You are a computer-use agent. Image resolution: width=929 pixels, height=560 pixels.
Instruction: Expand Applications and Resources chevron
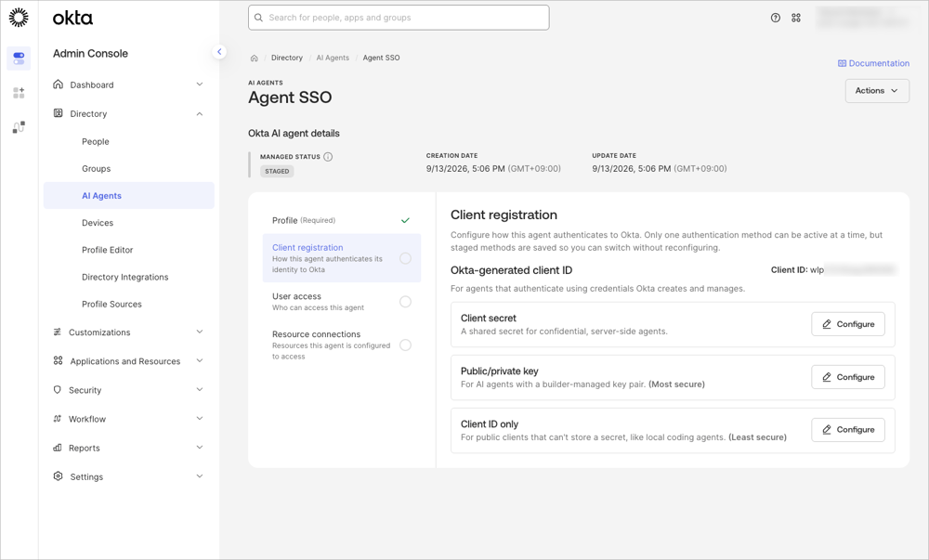pos(200,360)
